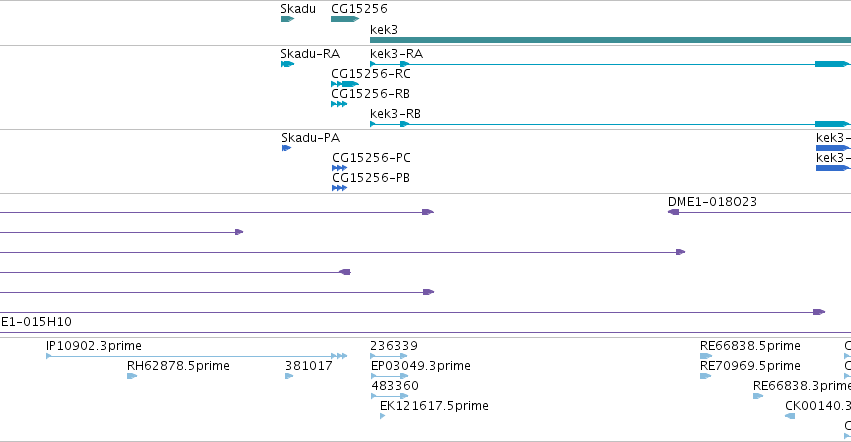Click the DME1-018O23 clone end arrow
This screenshot has width=851, height=442.
point(674,212)
